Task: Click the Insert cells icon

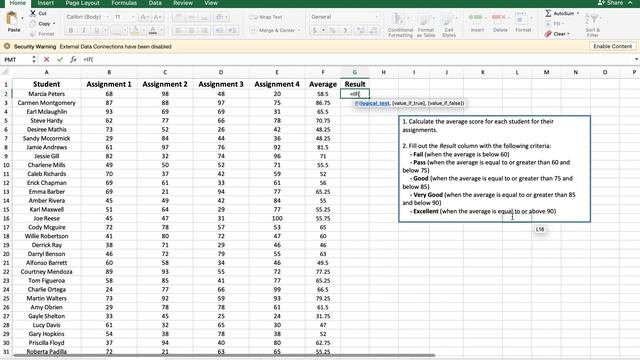Action: (476, 18)
